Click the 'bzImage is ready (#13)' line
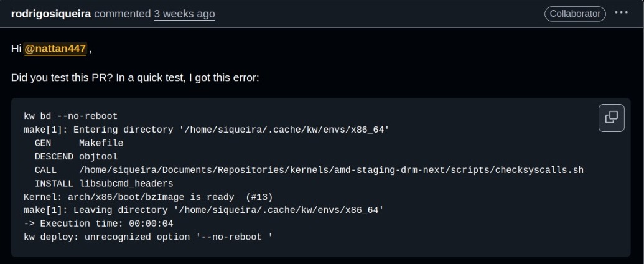 tap(148, 197)
